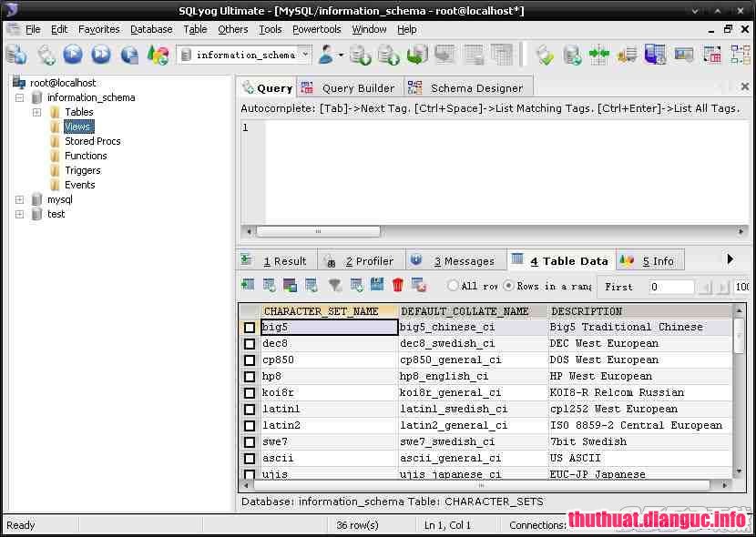Viewport: 756px width, 537px height.
Task: Click the latin2_general_ci cell
Action: pos(473,425)
